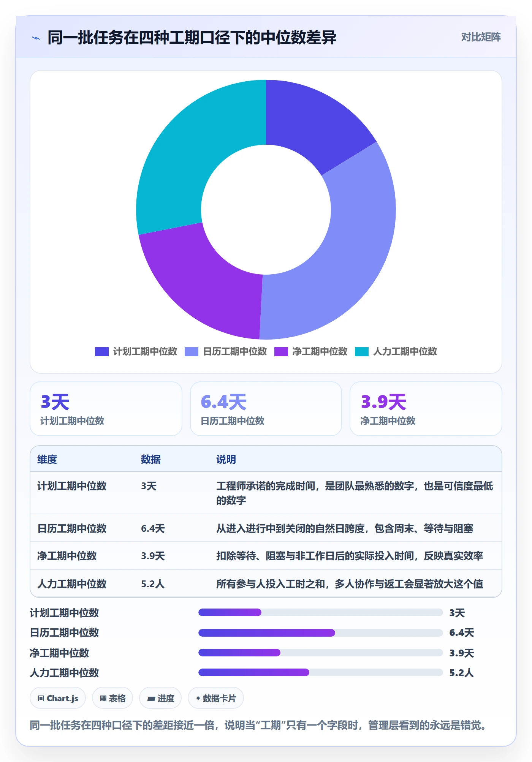
Task: Toggle the 净工期中位数 legend swatch
Action: click(x=281, y=352)
